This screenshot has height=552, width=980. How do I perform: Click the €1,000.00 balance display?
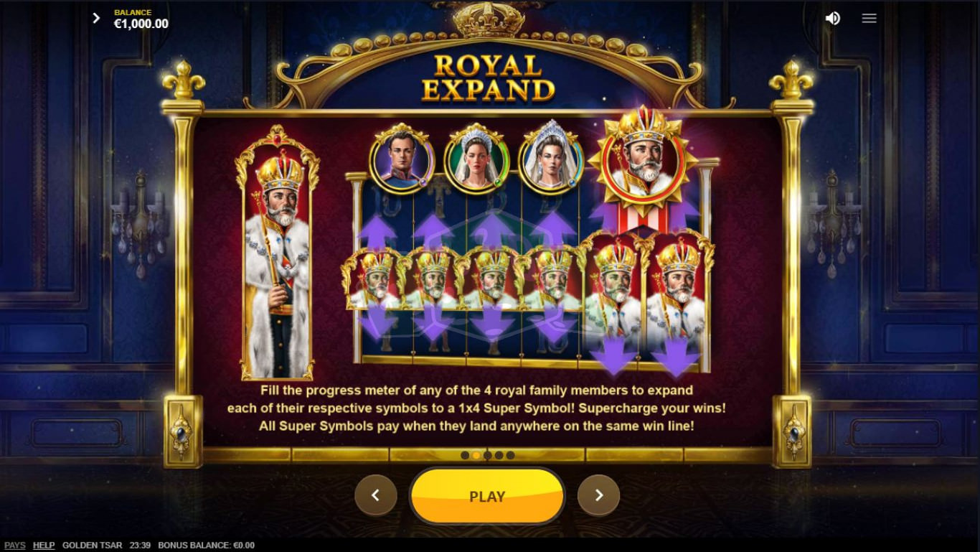click(141, 24)
